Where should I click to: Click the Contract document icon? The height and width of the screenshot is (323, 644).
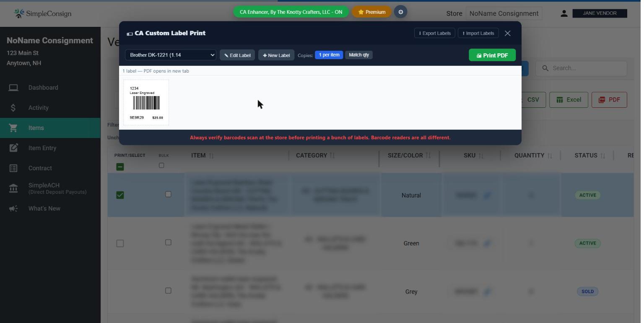pyautogui.click(x=13, y=168)
